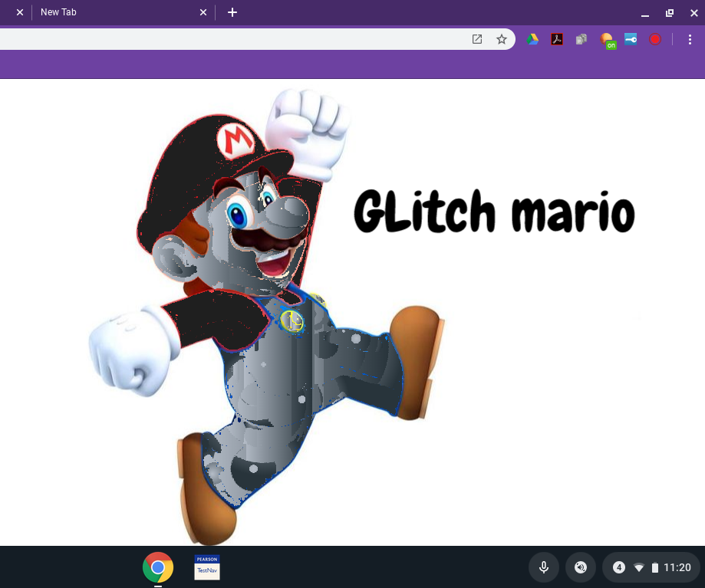Bookmark this page with the star
This screenshot has width=705, height=588.
click(502, 39)
